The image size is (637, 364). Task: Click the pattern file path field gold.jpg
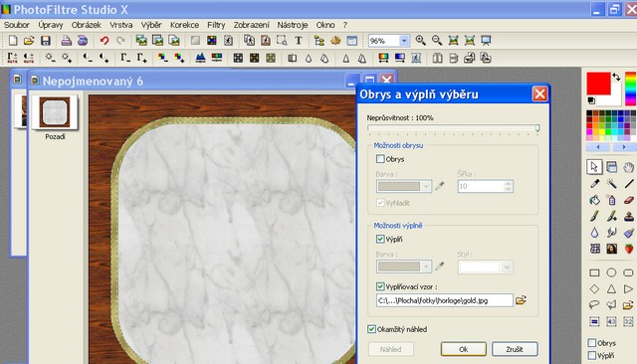pyautogui.click(x=445, y=300)
